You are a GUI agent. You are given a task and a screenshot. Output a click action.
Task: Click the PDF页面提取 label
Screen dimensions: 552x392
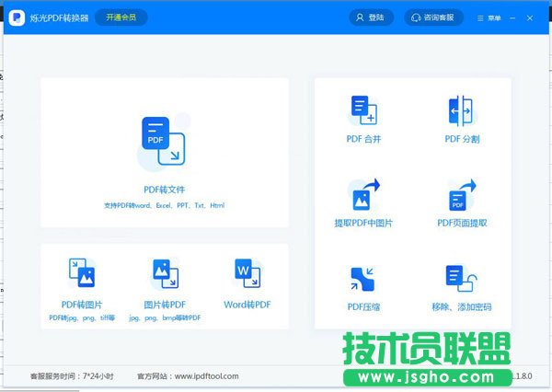click(462, 223)
